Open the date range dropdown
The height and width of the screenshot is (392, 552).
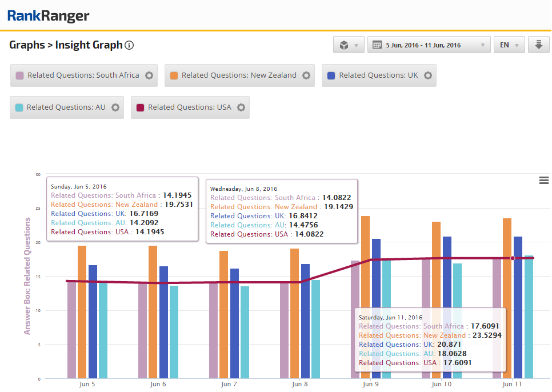(429, 45)
